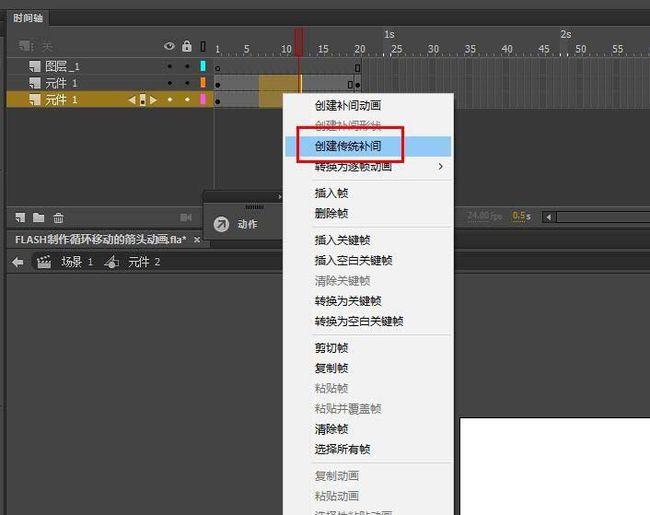This screenshot has height=515, width=650.
Task: Choose 选择所有帧 in the context menu
Action: point(342,449)
